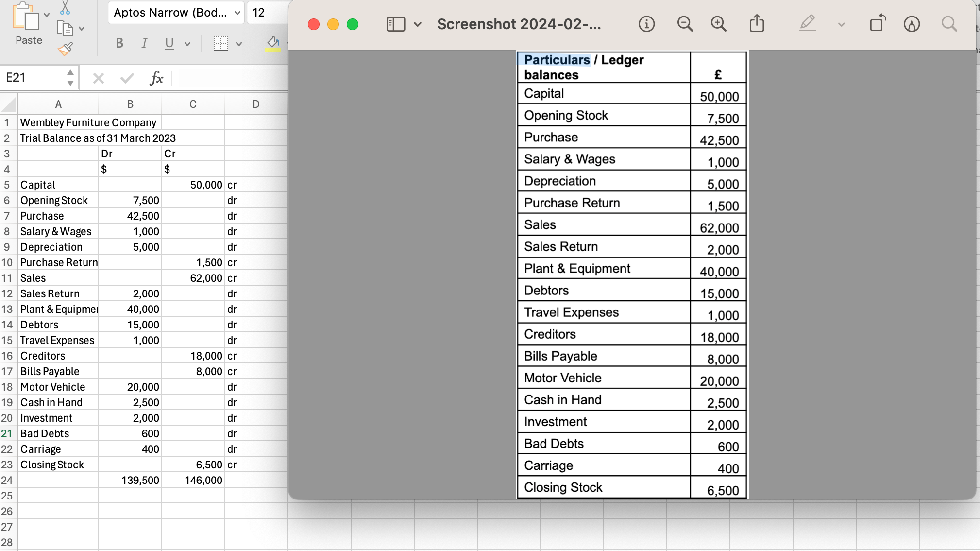The image size is (980, 551).
Task: Open the Markup pencil tool in Preview
Action: (808, 23)
